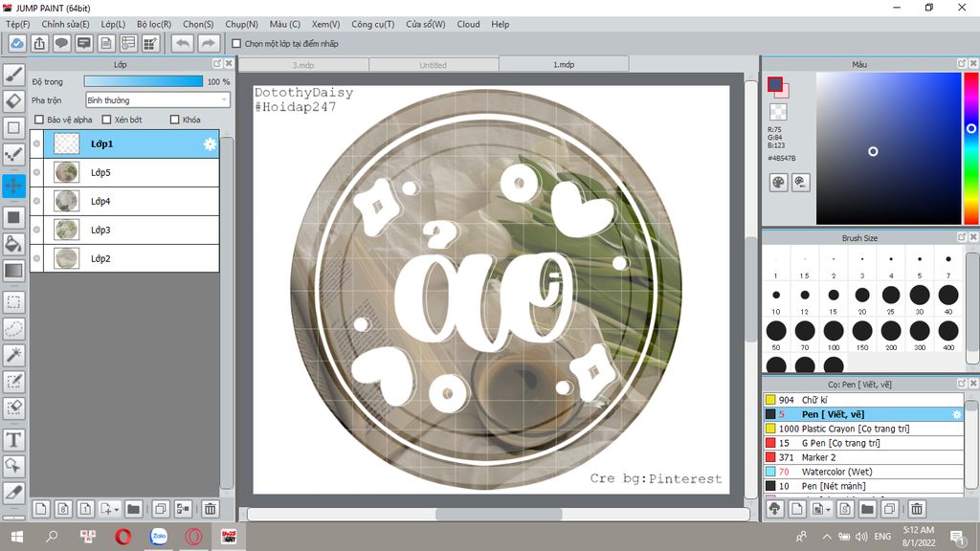Add a layer folder in Layers panel
Screen dimensions: 980x551
133,509
